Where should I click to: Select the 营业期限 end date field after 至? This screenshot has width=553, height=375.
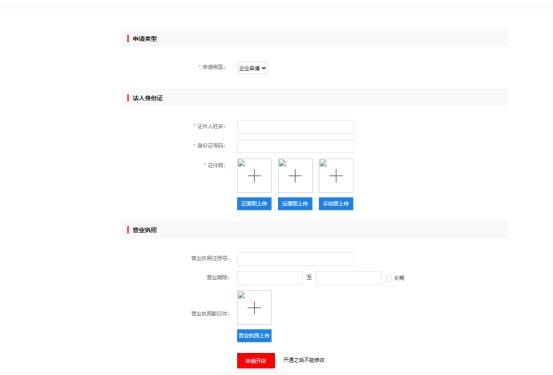coord(349,278)
